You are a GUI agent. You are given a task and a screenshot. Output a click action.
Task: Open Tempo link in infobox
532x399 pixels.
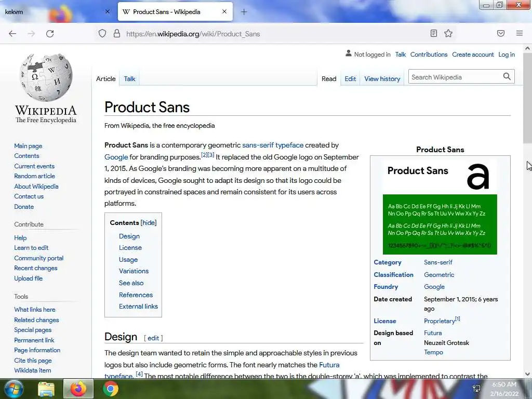click(433, 352)
